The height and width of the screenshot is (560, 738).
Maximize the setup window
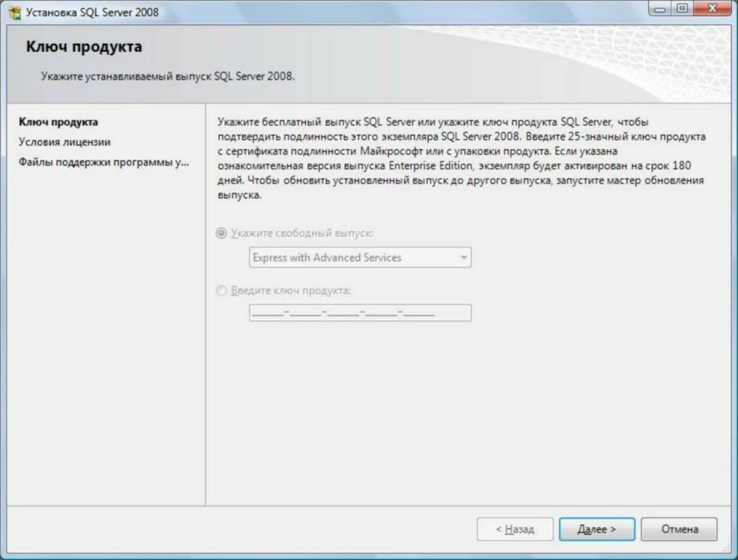[682, 9]
